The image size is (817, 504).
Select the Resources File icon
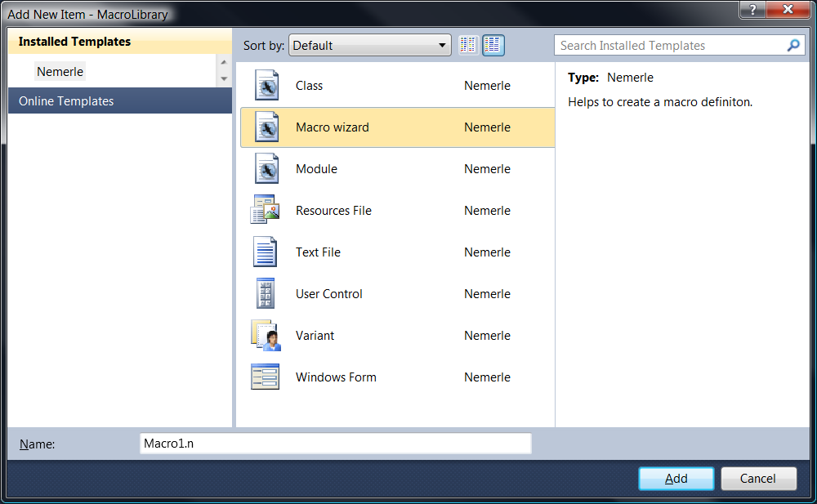(x=266, y=211)
